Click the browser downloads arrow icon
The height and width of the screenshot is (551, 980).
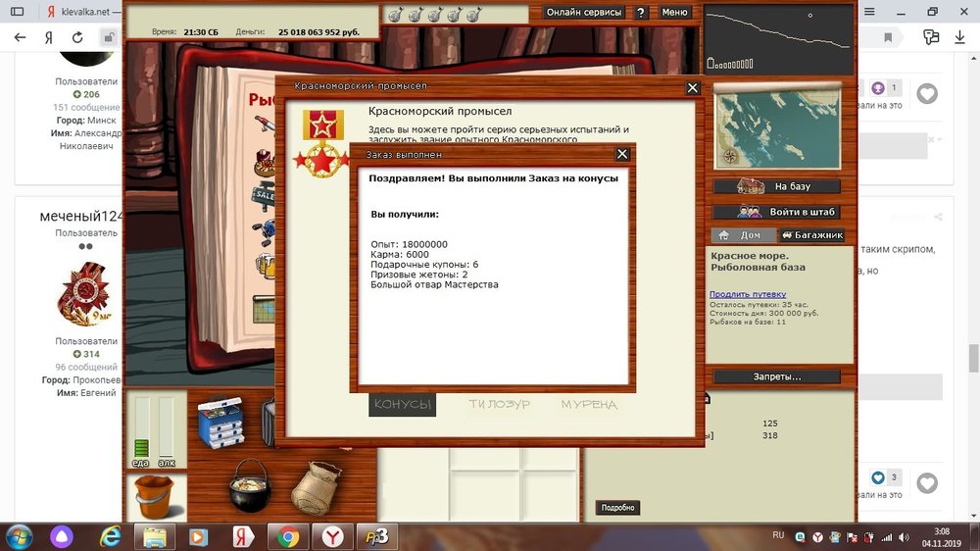[x=959, y=37]
